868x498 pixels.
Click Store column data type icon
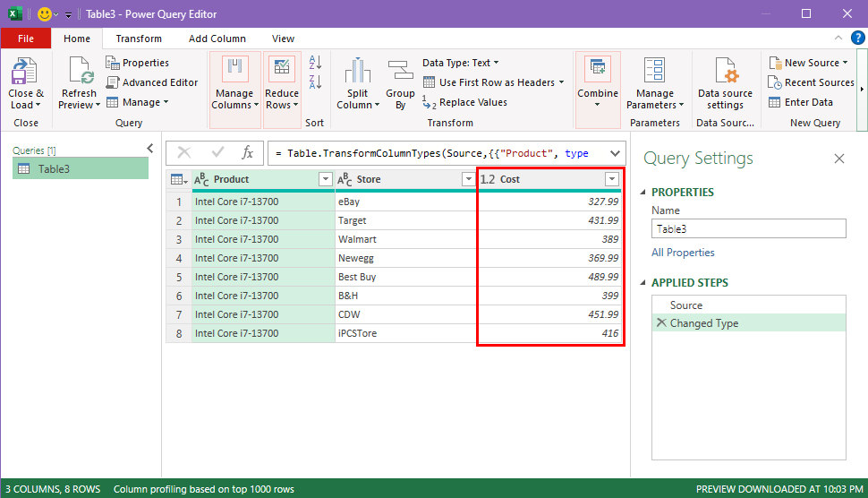(x=345, y=179)
